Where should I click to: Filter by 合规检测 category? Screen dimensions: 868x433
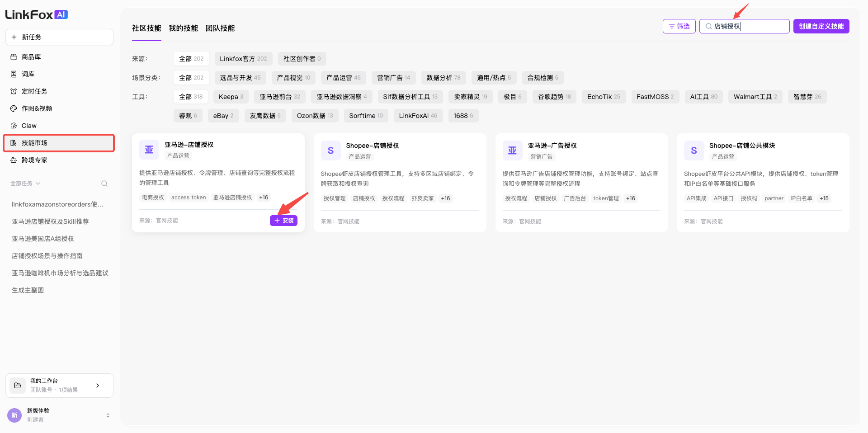pos(542,78)
